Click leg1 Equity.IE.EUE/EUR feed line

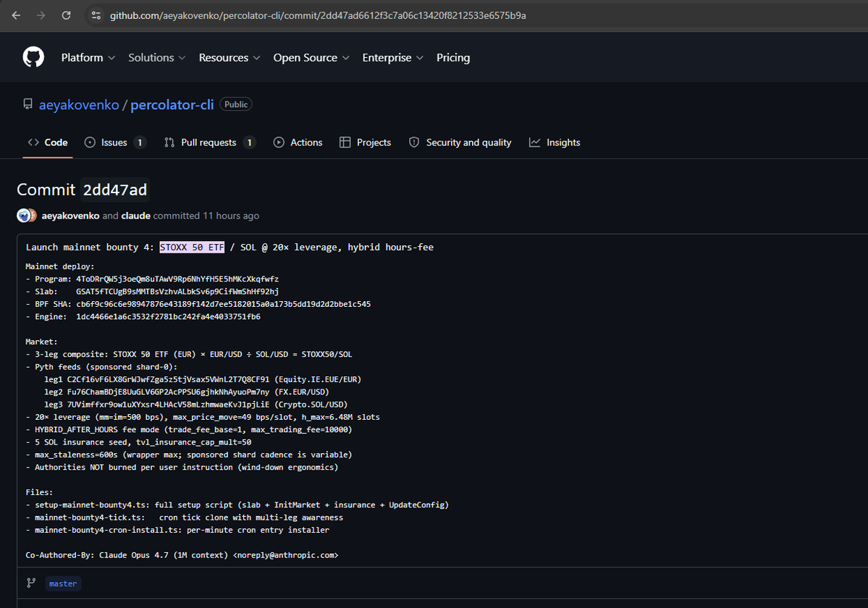pos(203,379)
